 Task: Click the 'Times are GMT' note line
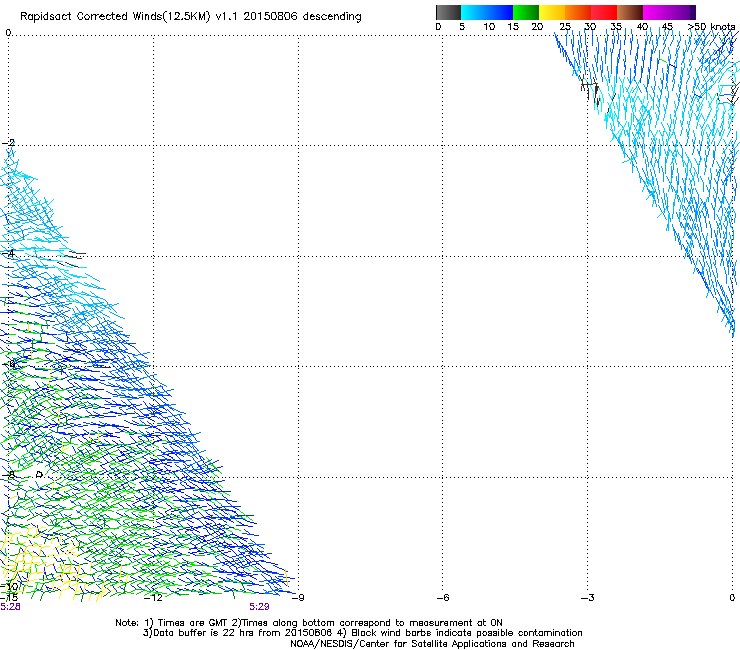point(309,623)
